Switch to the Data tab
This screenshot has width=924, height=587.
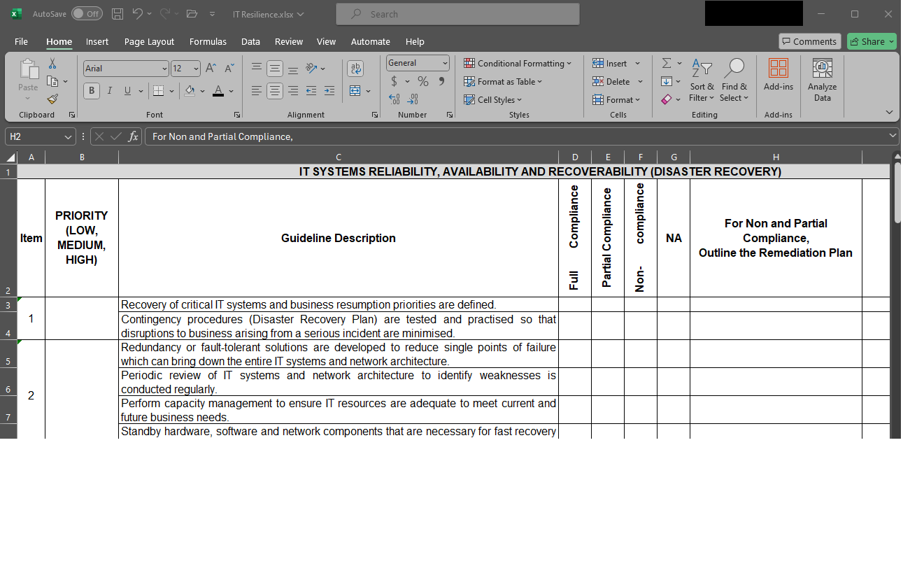(250, 41)
